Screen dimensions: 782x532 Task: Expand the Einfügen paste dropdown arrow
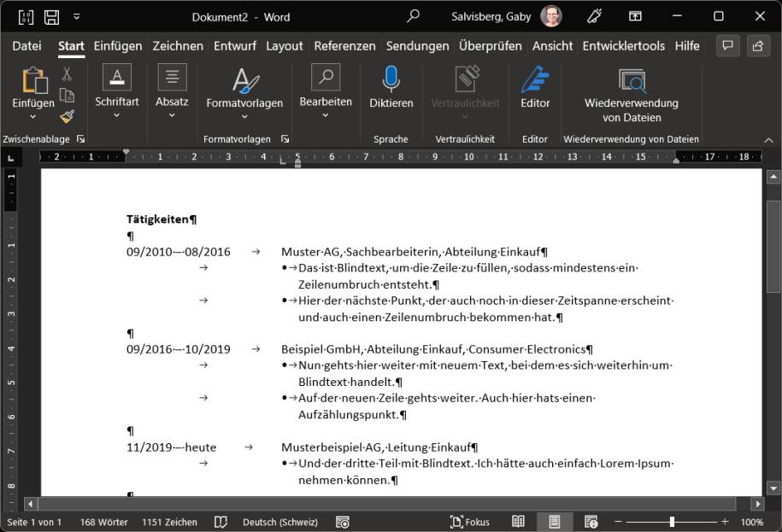33,117
